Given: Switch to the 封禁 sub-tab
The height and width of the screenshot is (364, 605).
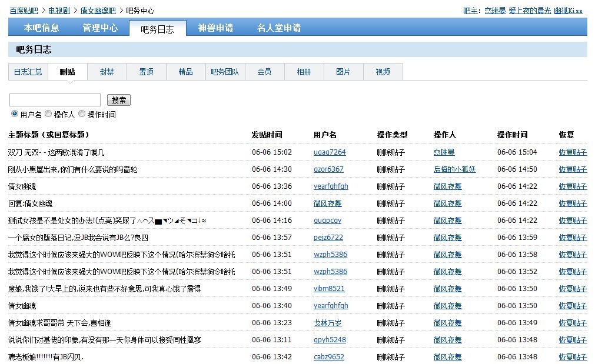Looking at the screenshot, I should point(107,72).
